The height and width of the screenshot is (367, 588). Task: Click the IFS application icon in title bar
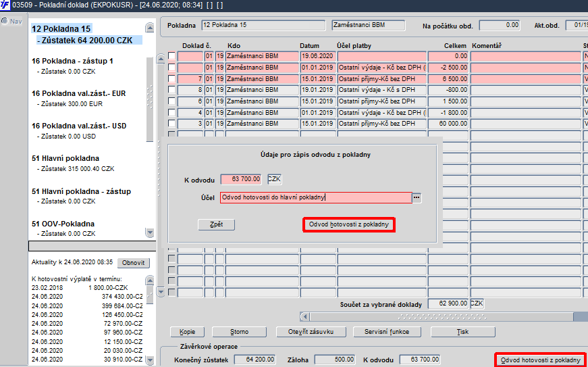tap(5, 5)
